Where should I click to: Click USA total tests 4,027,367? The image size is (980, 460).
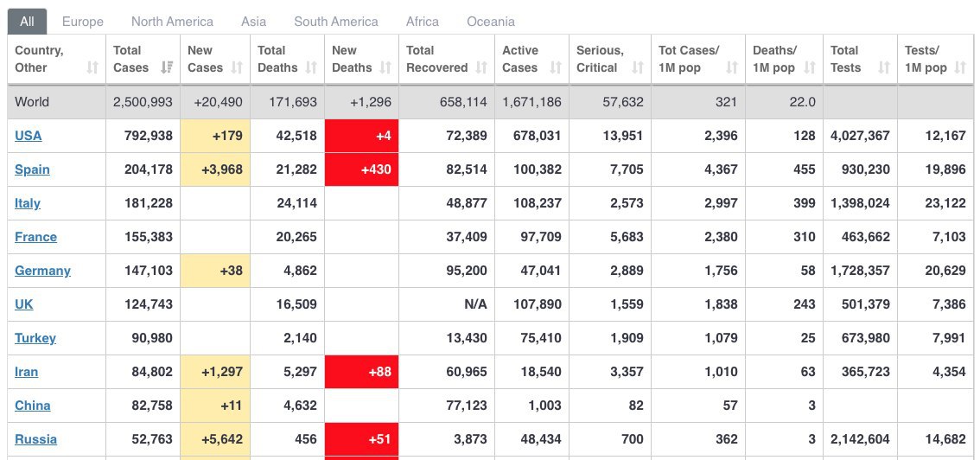point(860,136)
